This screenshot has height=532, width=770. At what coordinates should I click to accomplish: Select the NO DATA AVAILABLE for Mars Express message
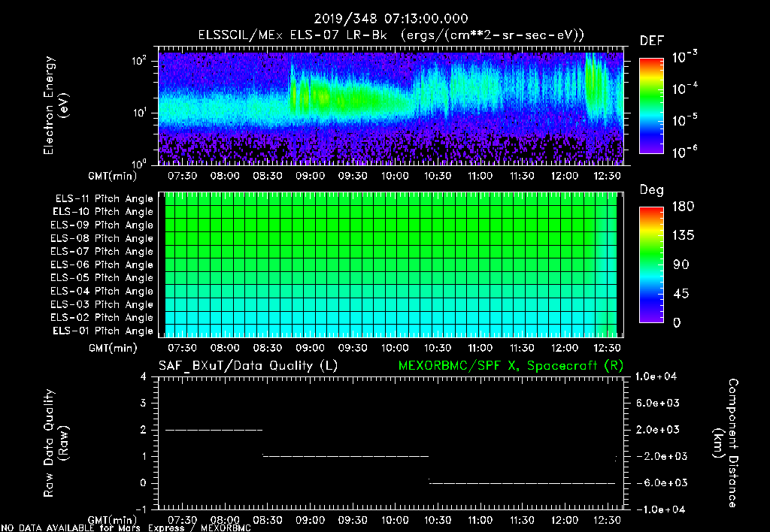pos(126,527)
